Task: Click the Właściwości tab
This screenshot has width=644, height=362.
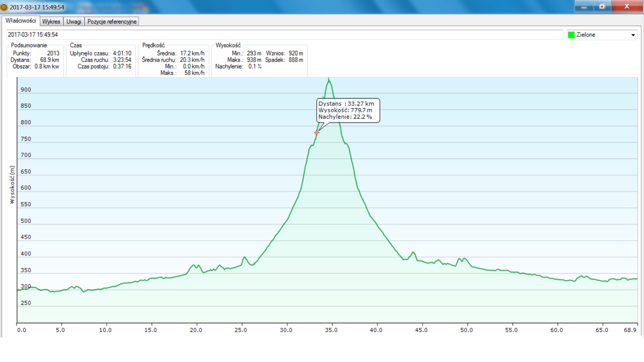Action: click(x=20, y=21)
